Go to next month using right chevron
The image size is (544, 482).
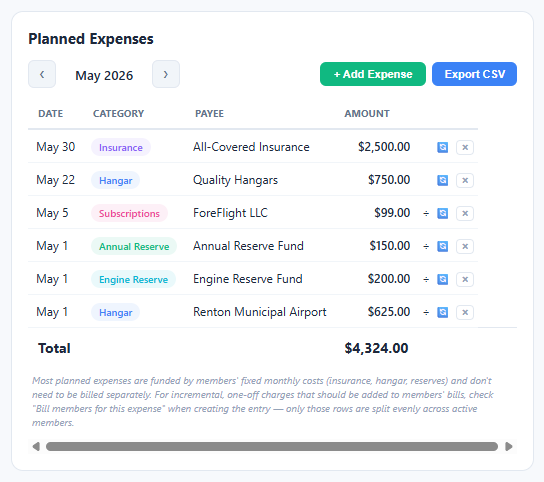click(x=166, y=74)
